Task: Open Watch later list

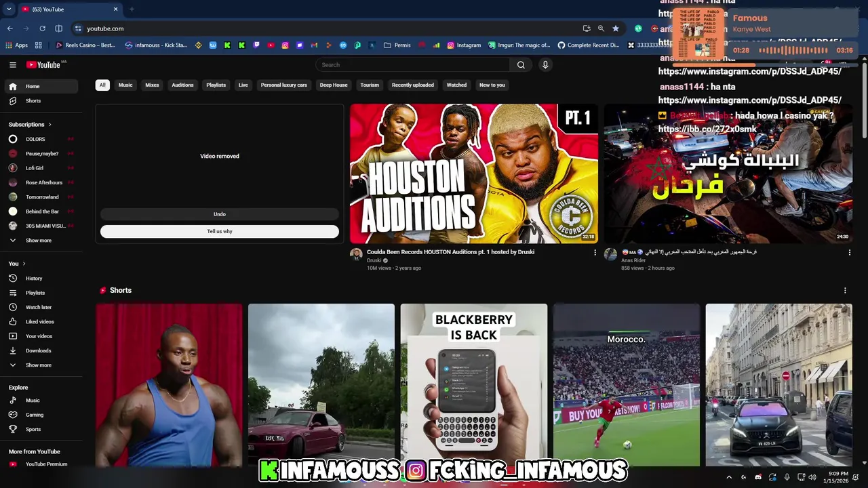Action: pyautogui.click(x=42, y=308)
